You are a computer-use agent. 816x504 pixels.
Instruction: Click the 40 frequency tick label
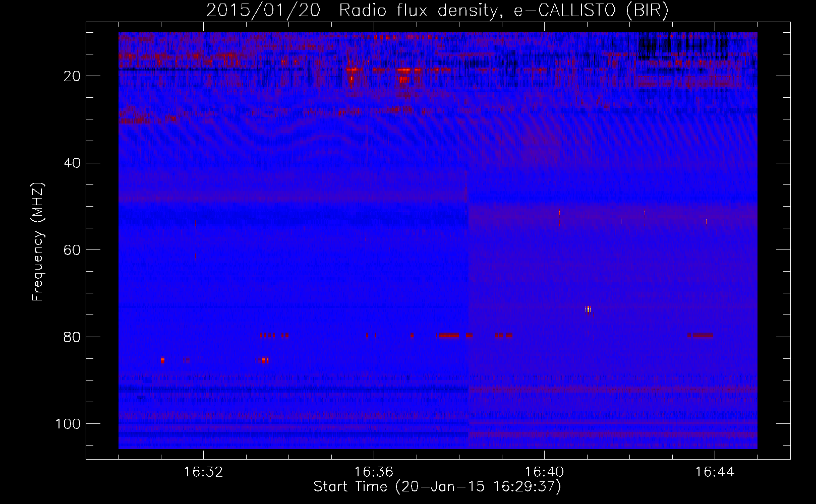73,163
